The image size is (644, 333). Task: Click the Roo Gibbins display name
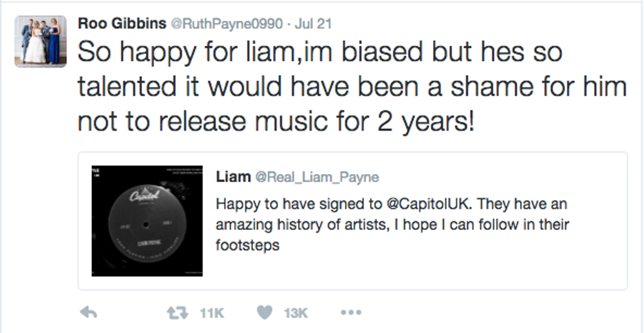(122, 24)
